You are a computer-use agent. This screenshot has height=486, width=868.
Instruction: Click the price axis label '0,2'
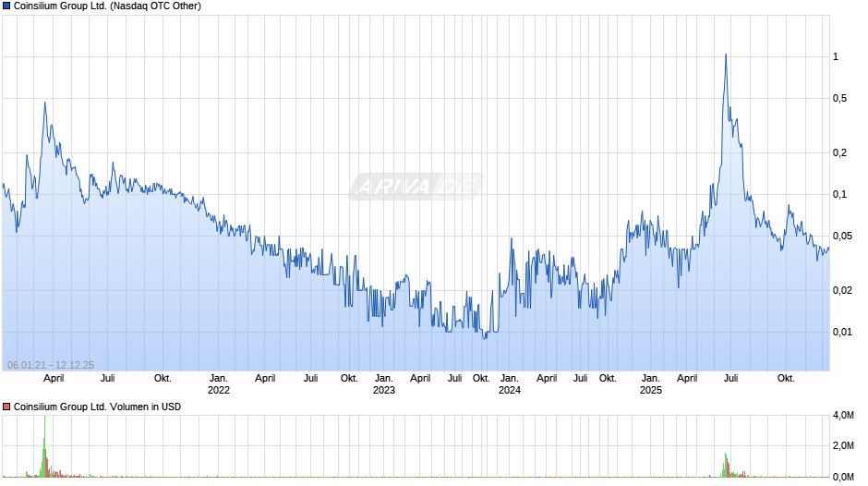click(x=839, y=153)
